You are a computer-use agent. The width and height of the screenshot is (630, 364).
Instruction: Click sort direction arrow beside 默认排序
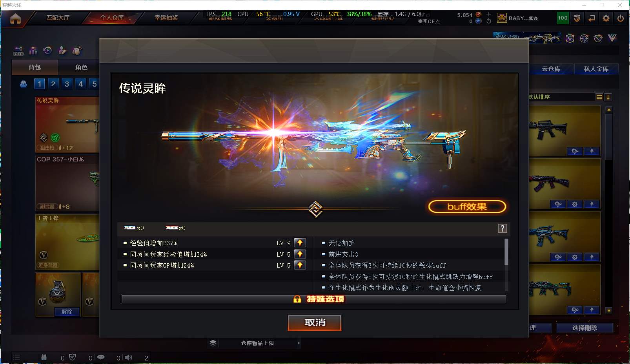[x=608, y=97]
